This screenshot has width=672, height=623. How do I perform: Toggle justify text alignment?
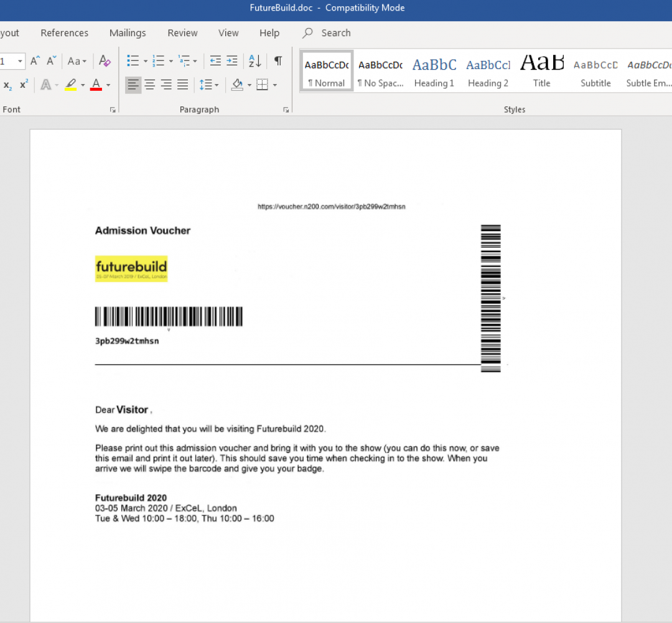(x=182, y=85)
